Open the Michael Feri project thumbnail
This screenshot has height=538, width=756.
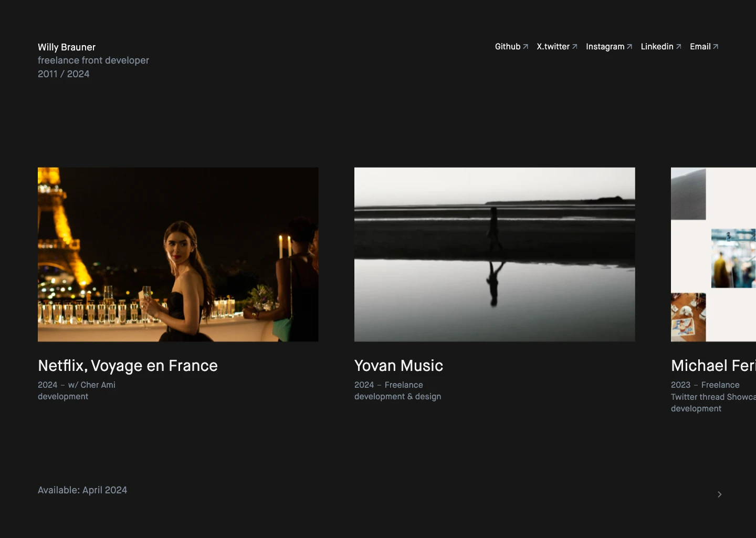pyautogui.click(x=713, y=254)
